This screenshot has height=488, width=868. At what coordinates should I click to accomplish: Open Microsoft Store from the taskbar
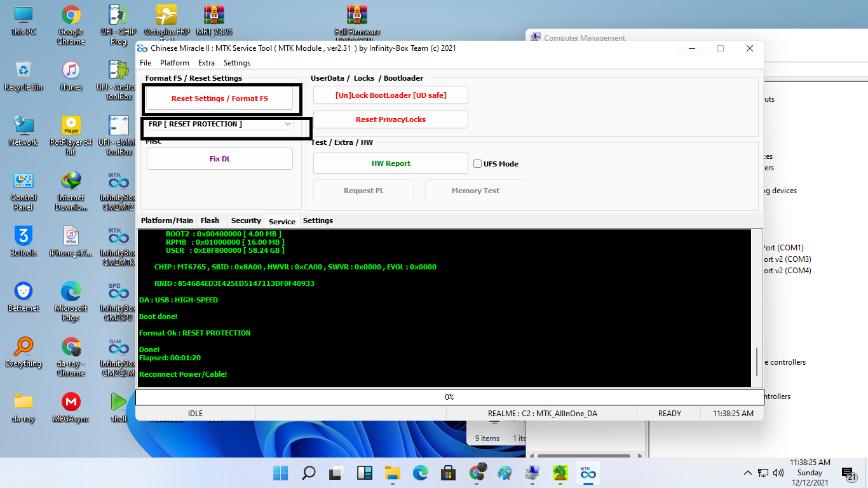[448, 473]
